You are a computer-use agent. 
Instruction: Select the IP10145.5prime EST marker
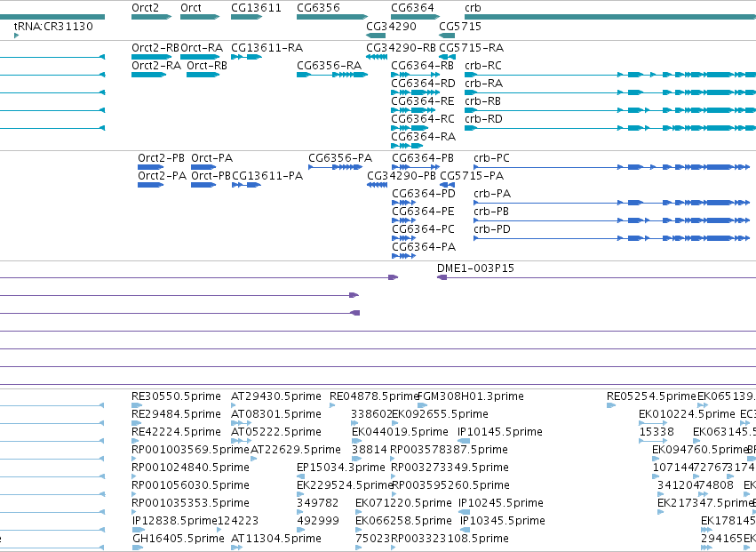click(x=464, y=441)
